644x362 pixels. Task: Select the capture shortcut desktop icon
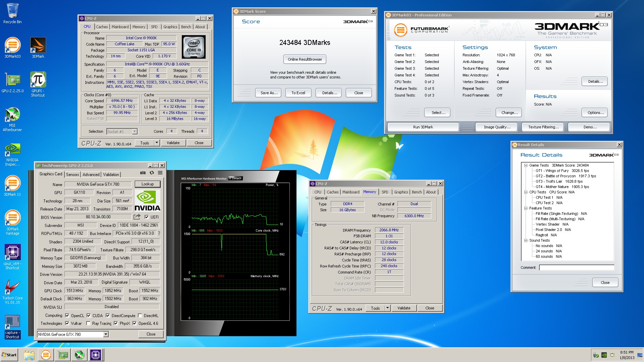(x=12, y=327)
